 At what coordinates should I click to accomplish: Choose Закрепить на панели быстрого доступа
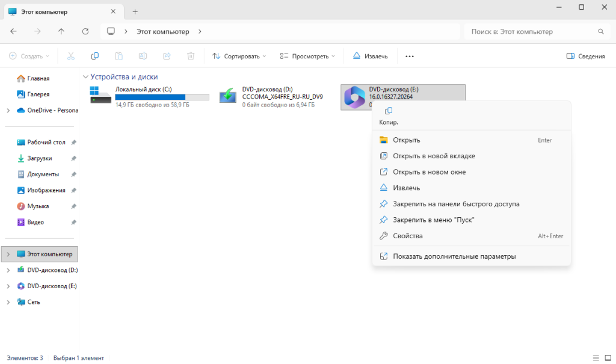[x=472, y=204]
